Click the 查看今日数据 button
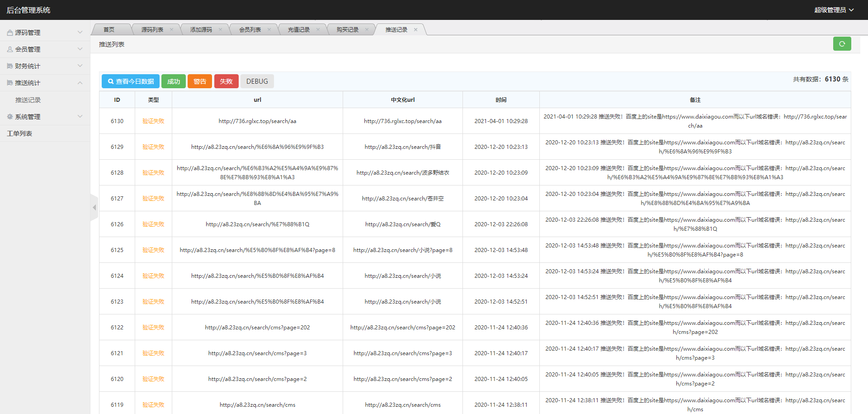868x414 pixels. click(x=131, y=81)
